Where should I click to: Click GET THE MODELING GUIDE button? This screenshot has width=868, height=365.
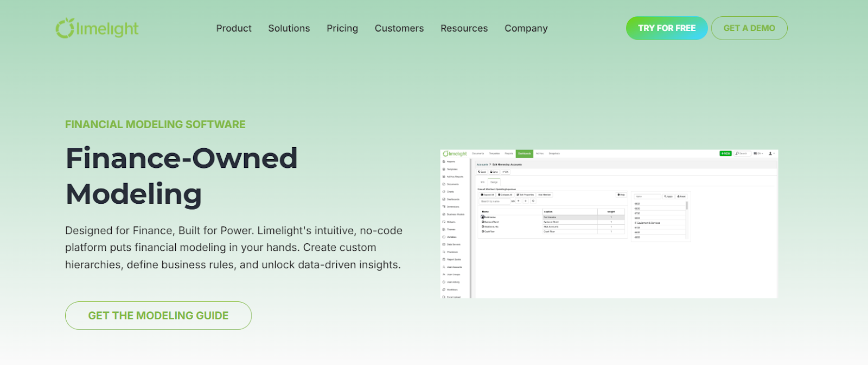[158, 316]
